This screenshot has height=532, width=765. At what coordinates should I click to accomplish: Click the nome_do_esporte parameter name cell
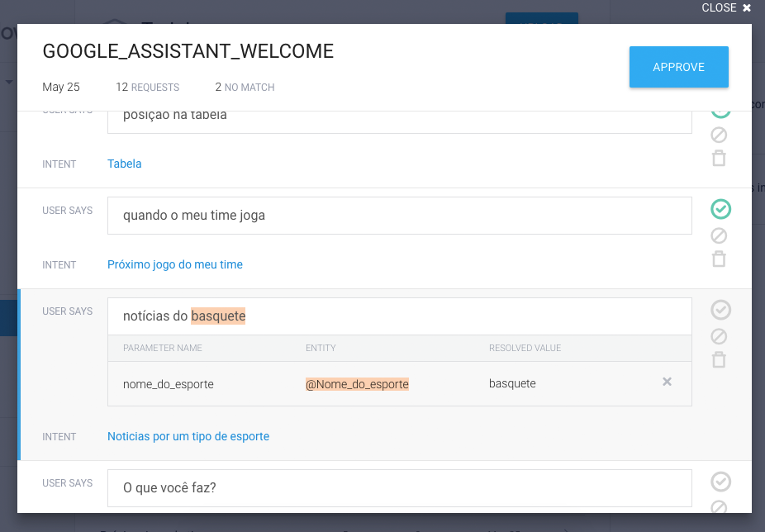[169, 384]
